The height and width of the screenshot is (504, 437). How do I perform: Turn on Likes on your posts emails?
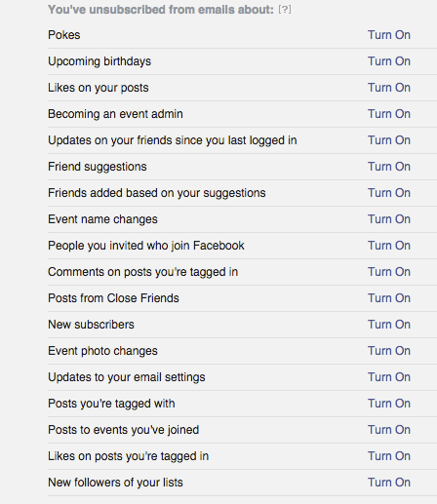click(389, 88)
